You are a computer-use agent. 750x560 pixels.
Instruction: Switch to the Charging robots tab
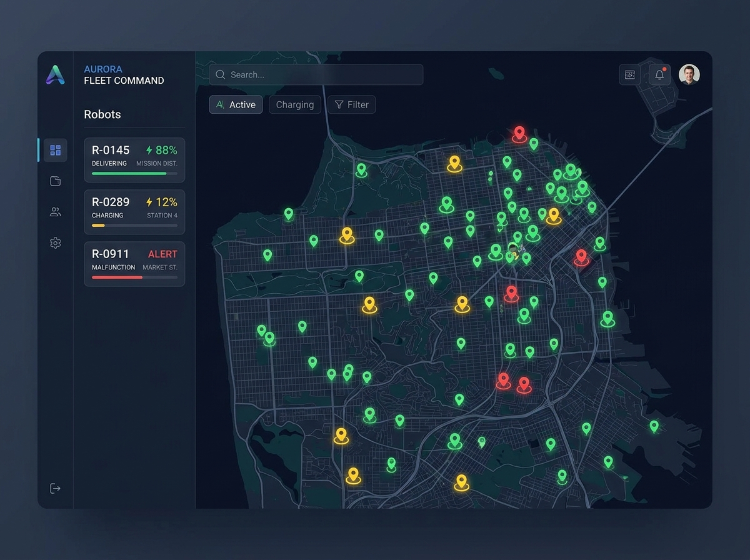pos(295,104)
